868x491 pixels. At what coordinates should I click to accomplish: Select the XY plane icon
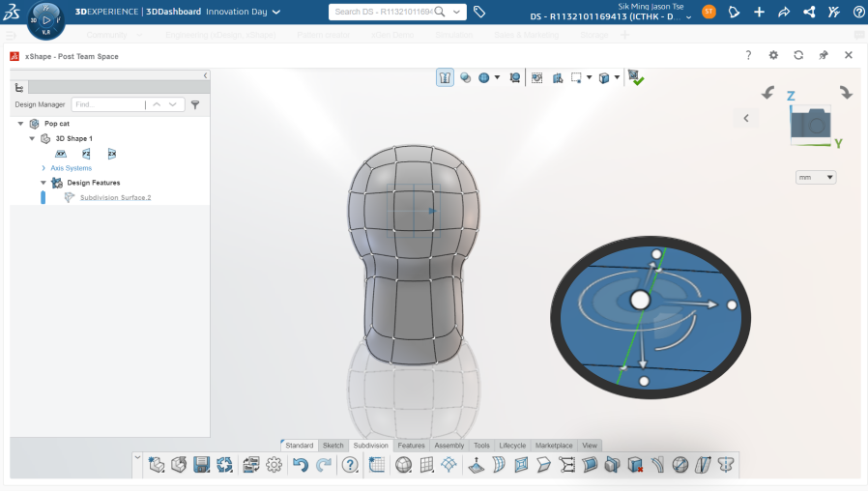(61, 154)
